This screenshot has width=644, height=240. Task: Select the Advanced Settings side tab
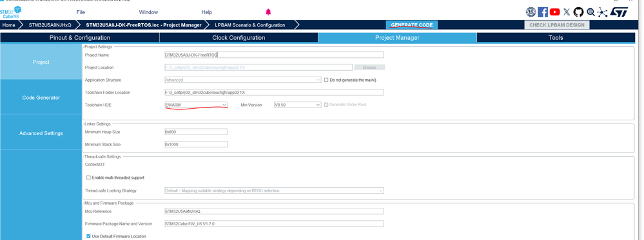41,133
